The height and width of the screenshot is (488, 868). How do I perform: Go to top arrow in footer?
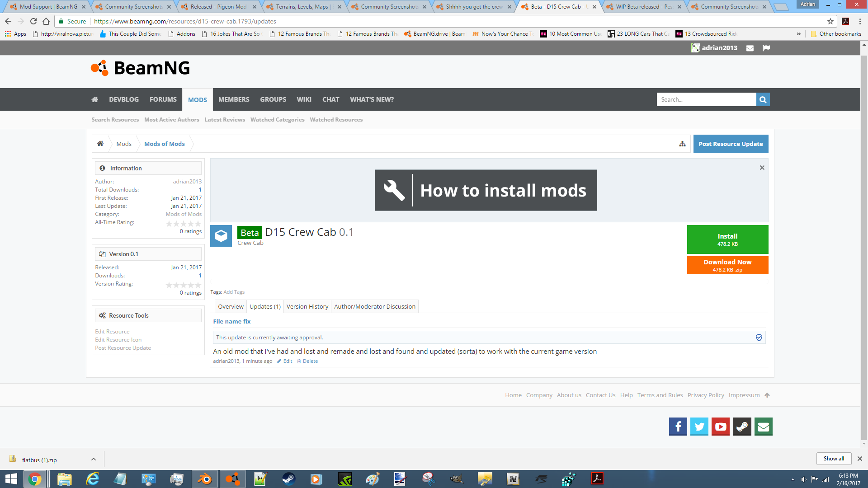[767, 395]
